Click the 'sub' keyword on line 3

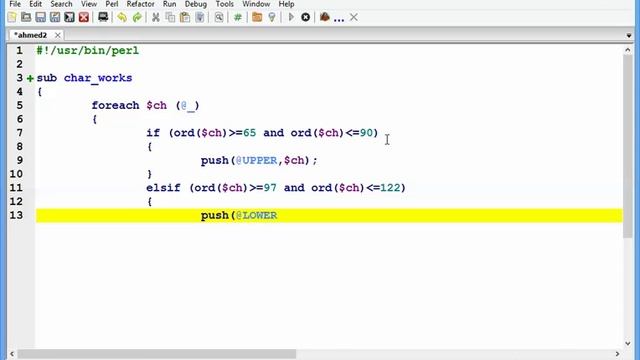tap(47, 78)
